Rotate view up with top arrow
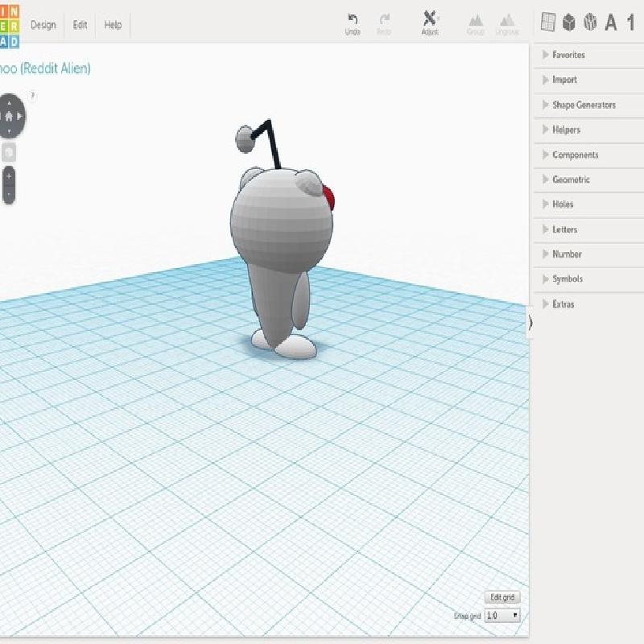The width and height of the screenshot is (644, 644). point(9,102)
